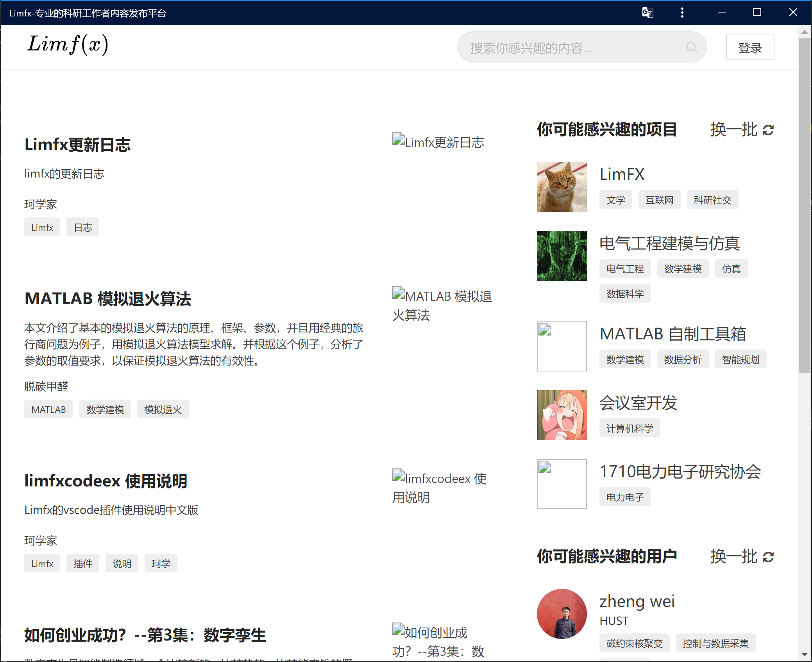Open the 1710电力电子研究协会 project link

pyautogui.click(x=680, y=472)
